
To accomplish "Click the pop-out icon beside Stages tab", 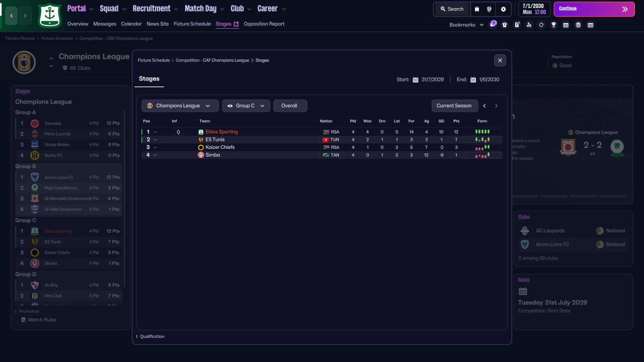I will [236, 24].
